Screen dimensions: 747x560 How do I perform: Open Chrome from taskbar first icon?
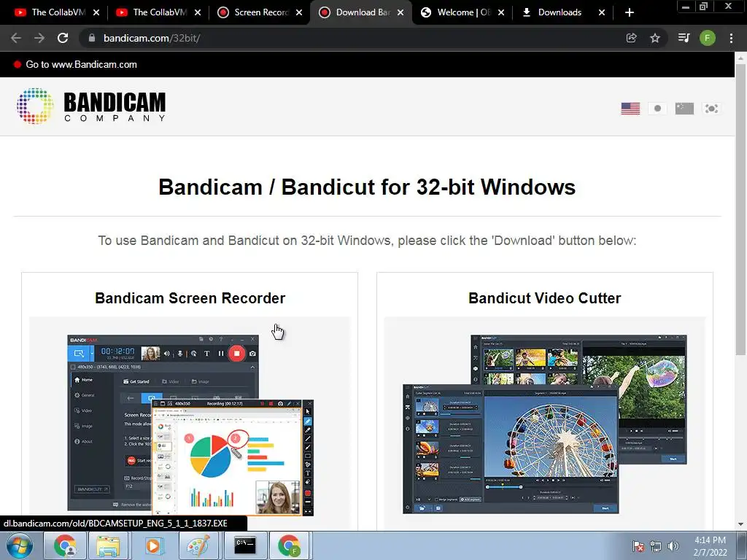tap(65, 545)
